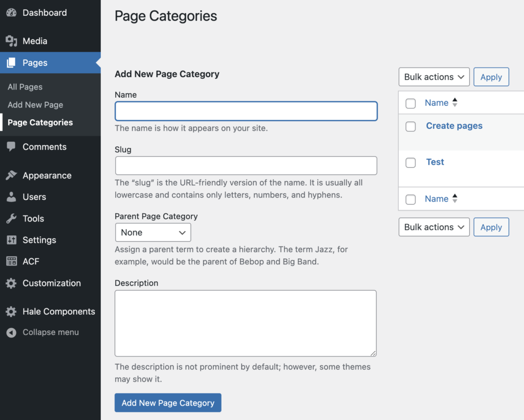Open All Pages submenu item
Image resolution: width=524 pixels, height=420 pixels.
pos(25,87)
